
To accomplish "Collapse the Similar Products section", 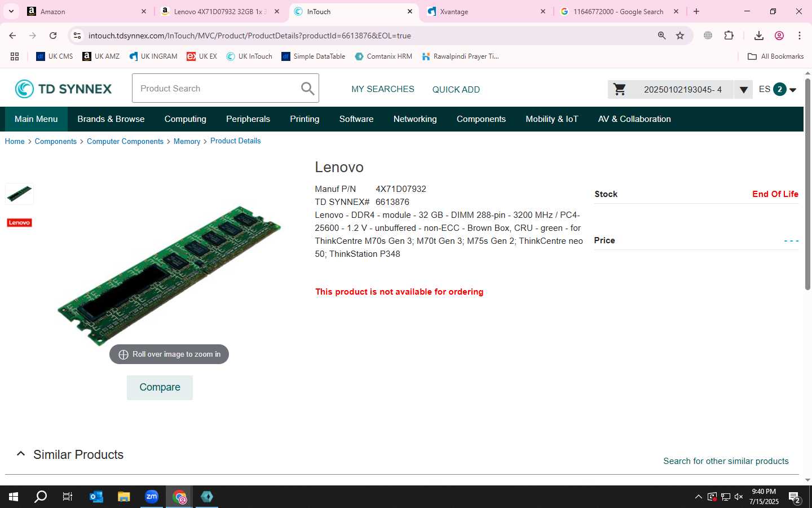I will pyautogui.click(x=21, y=454).
